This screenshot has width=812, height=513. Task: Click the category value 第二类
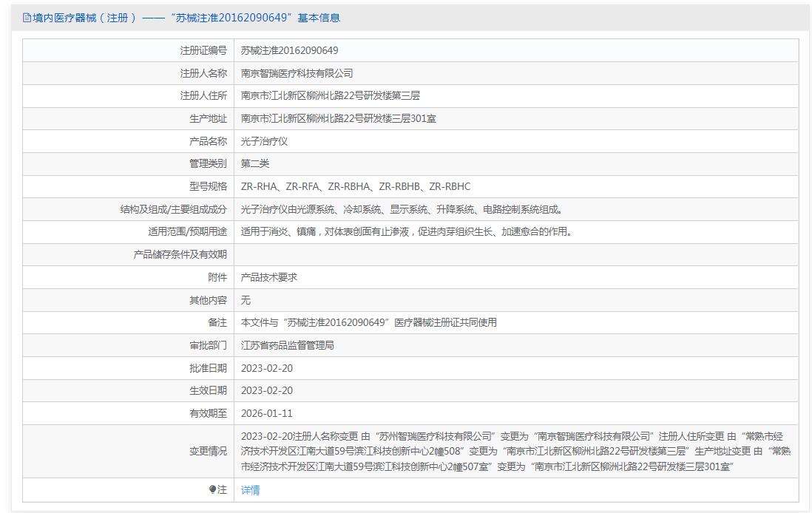[255, 163]
